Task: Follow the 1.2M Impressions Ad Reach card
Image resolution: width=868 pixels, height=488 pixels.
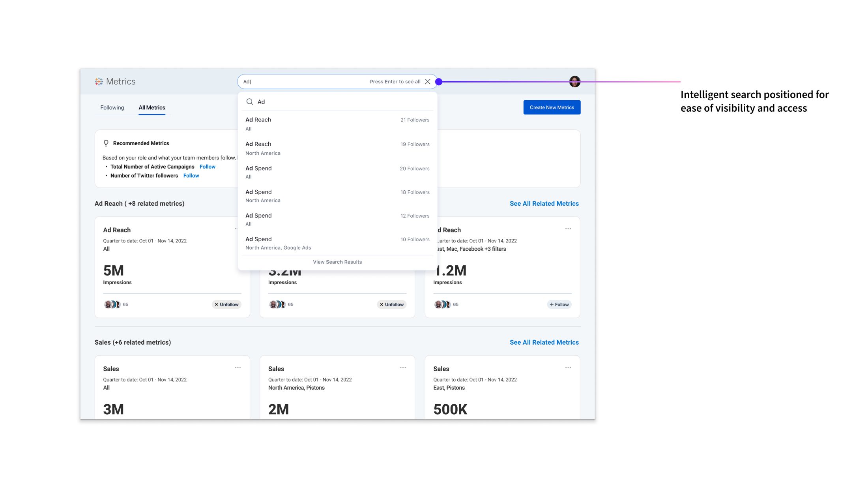Action: pos(559,304)
